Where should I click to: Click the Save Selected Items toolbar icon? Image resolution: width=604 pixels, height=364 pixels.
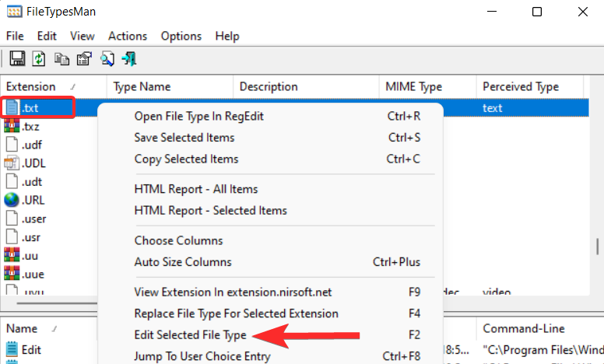point(17,58)
